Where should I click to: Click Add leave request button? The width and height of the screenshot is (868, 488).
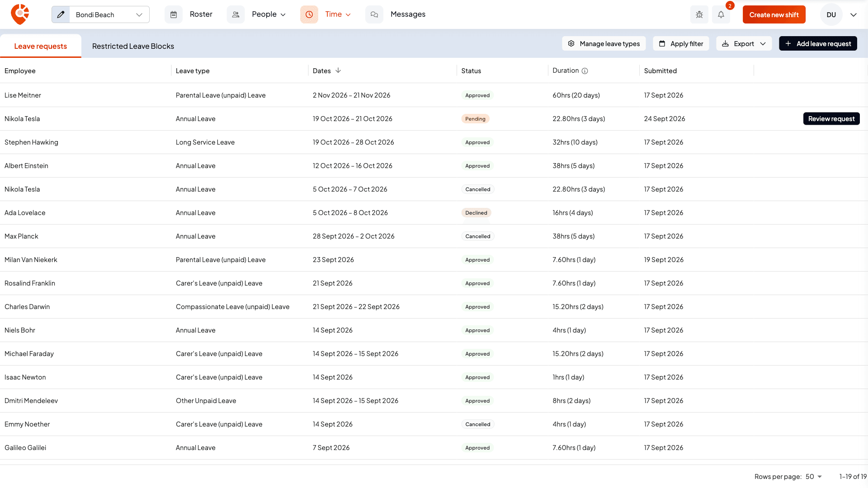pos(818,43)
